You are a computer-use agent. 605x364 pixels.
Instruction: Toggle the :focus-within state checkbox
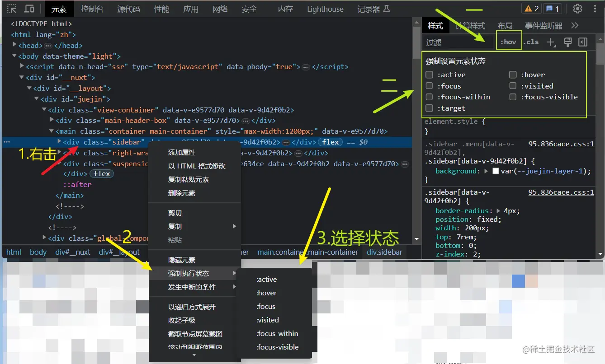429,97
